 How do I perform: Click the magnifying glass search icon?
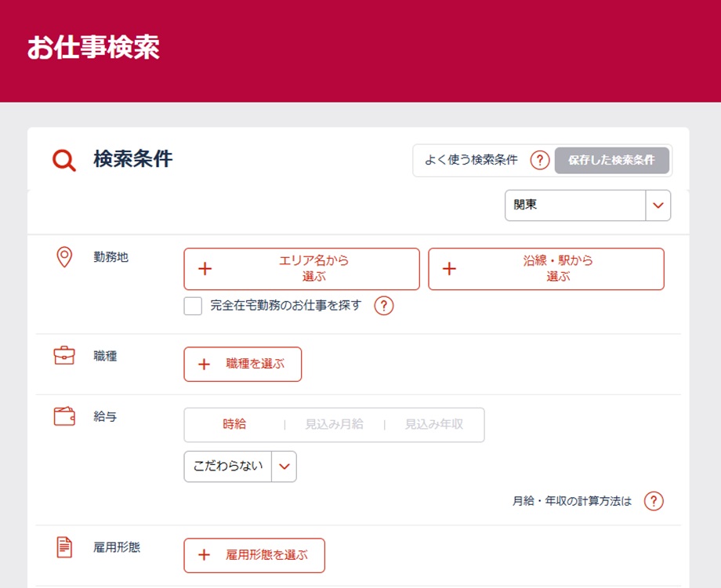click(x=64, y=161)
